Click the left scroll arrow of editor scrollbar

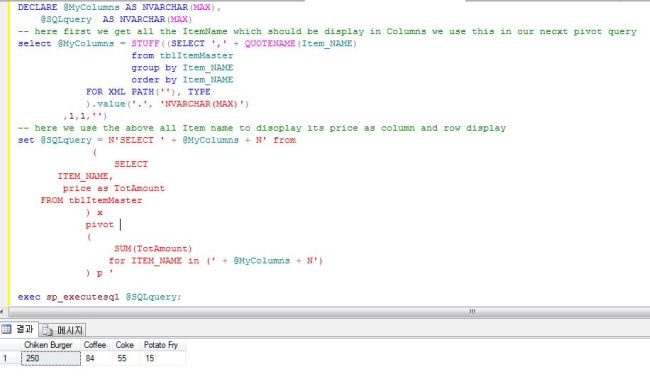tap(2, 311)
